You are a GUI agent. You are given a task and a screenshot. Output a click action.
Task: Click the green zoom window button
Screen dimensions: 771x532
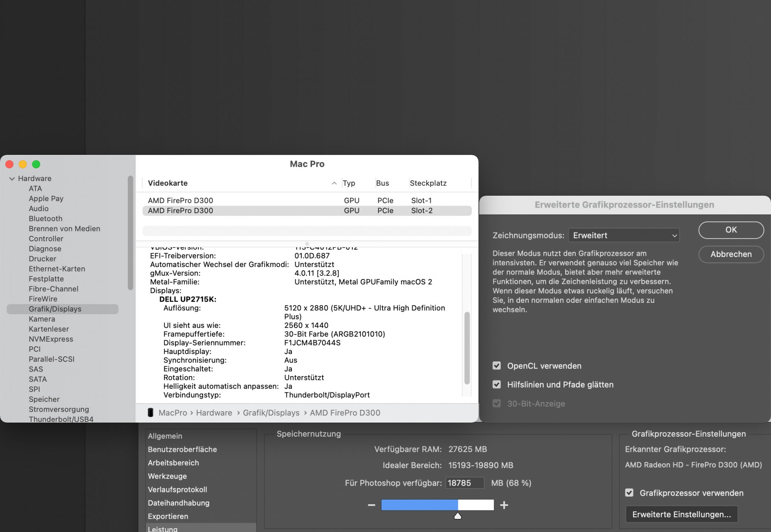click(36, 164)
